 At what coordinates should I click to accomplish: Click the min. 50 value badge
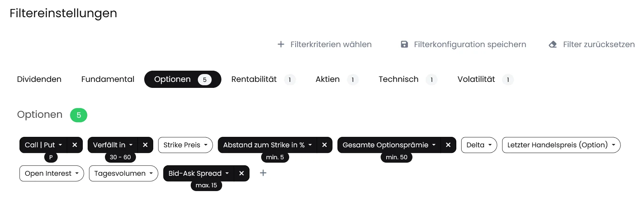pos(397,157)
